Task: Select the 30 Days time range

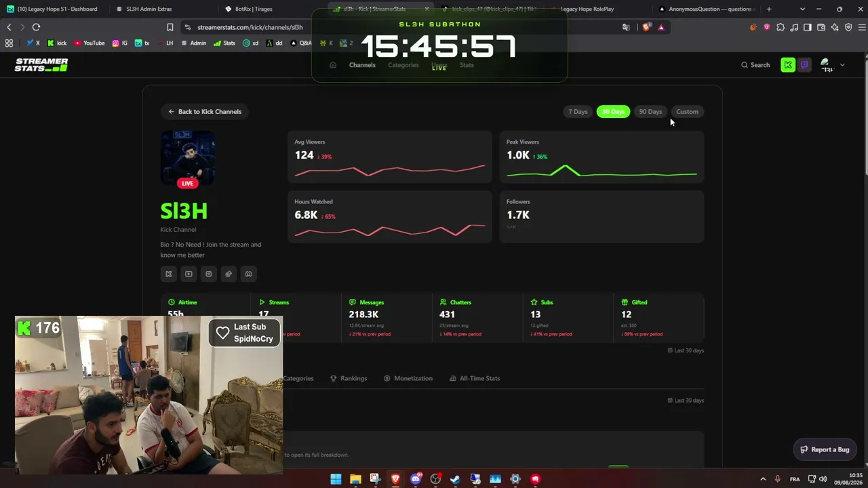Action: coord(614,112)
